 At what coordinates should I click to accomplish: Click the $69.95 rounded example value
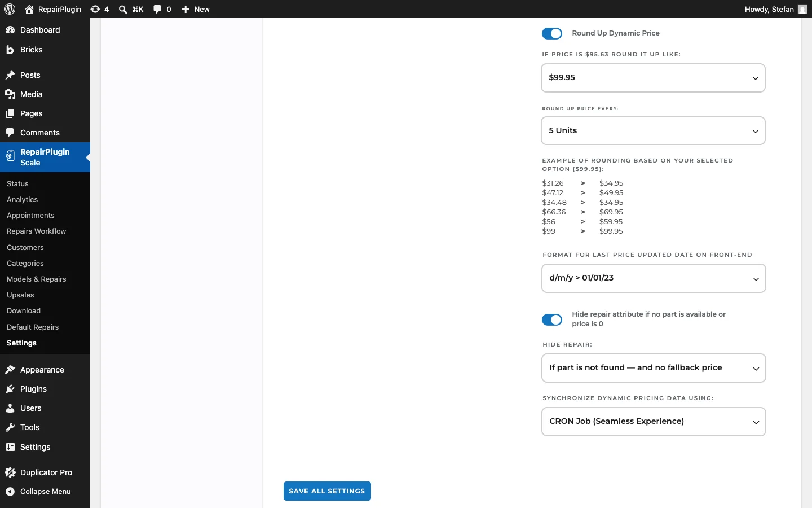(611, 212)
